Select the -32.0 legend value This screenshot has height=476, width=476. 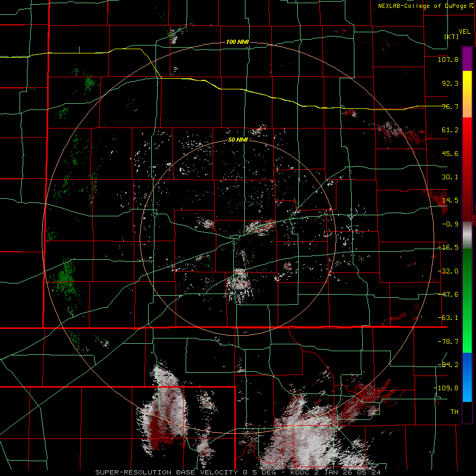pos(448,271)
